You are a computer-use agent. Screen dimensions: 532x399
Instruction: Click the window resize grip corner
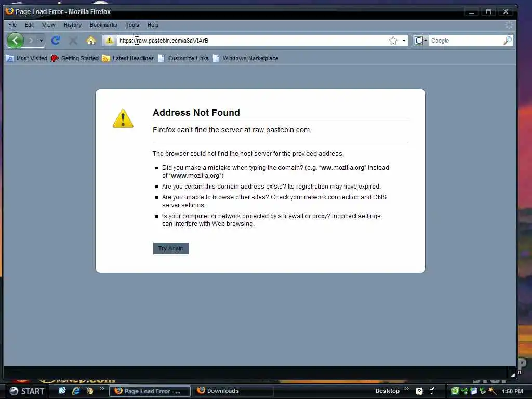513,375
